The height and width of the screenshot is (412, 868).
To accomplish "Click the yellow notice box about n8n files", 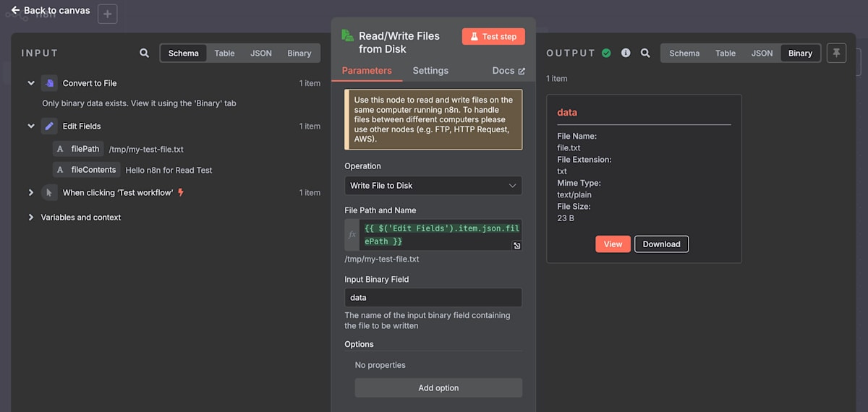I will (433, 120).
